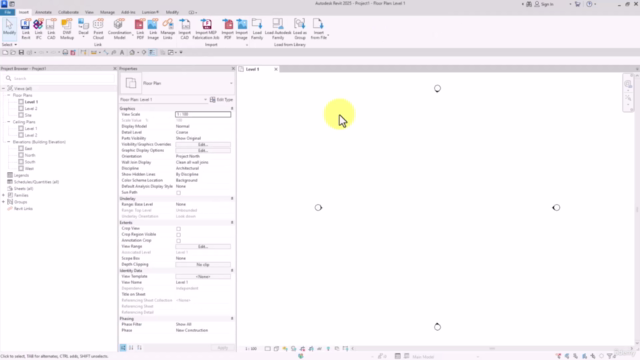Collapse the Views (all) tree node
The height and width of the screenshot is (360, 640).
coord(4,89)
